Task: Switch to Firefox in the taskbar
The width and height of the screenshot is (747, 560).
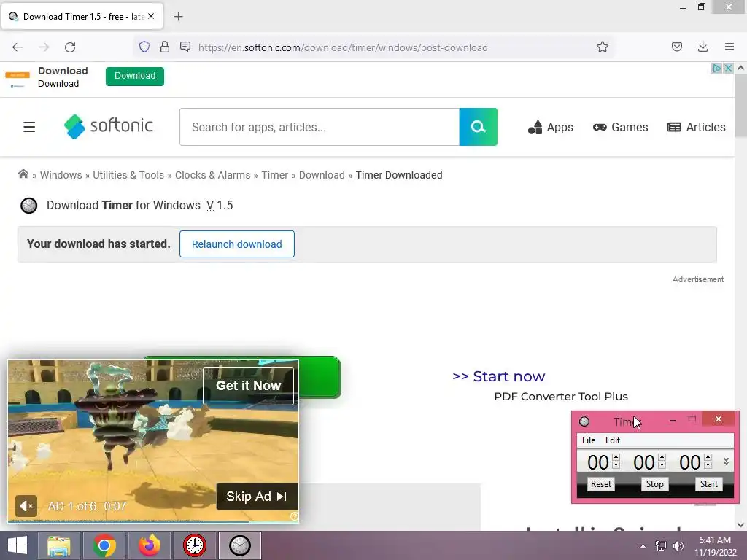Action: tap(150, 545)
